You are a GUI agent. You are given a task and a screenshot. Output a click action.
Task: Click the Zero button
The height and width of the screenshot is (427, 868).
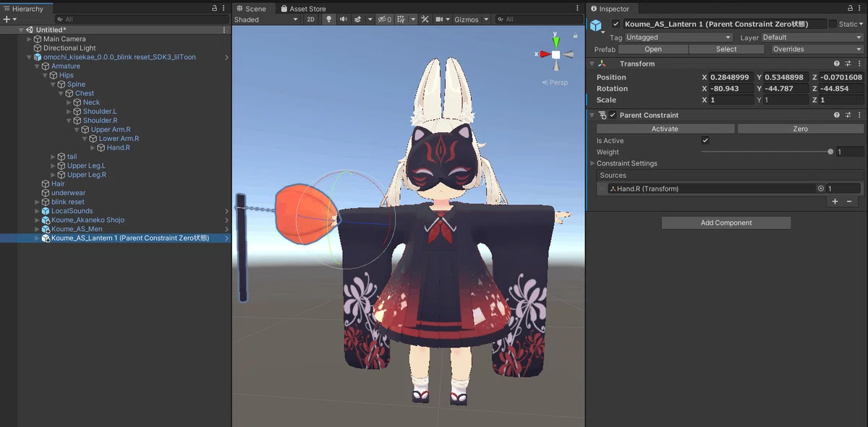800,129
